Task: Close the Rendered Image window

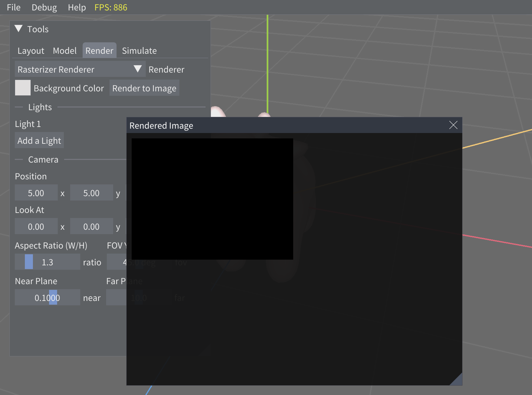Action: tap(453, 125)
